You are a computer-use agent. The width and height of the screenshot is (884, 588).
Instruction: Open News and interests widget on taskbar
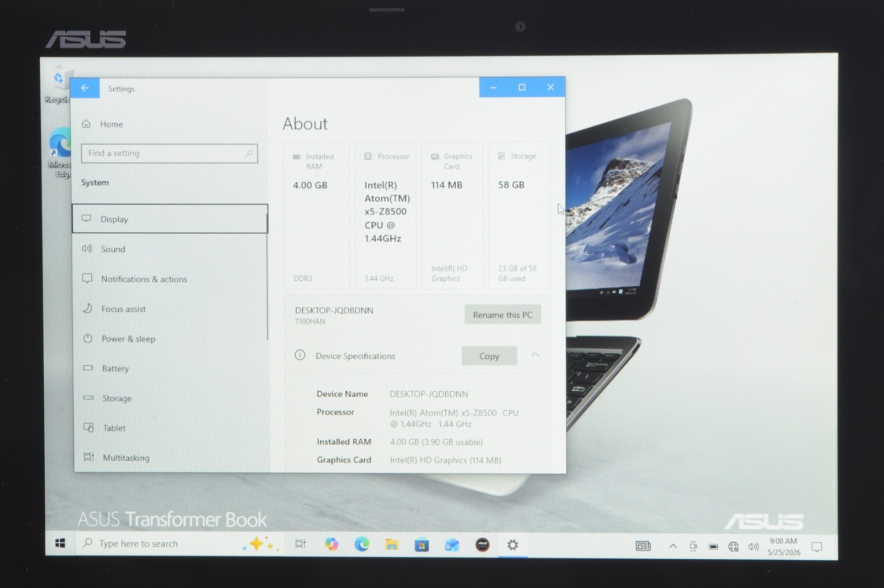click(x=643, y=546)
